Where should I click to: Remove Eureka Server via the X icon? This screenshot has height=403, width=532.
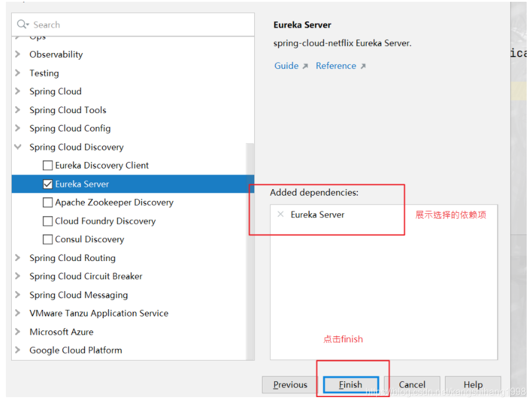(x=280, y=214)
